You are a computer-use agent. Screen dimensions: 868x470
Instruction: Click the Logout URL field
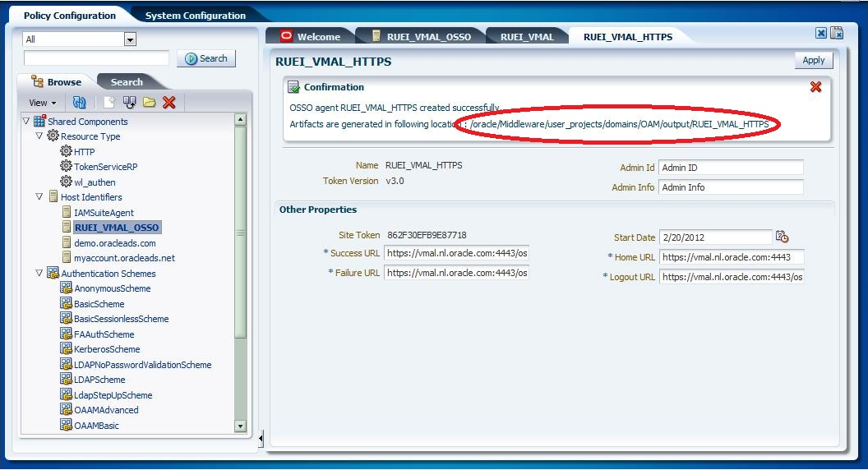click(x=732, y=277)
